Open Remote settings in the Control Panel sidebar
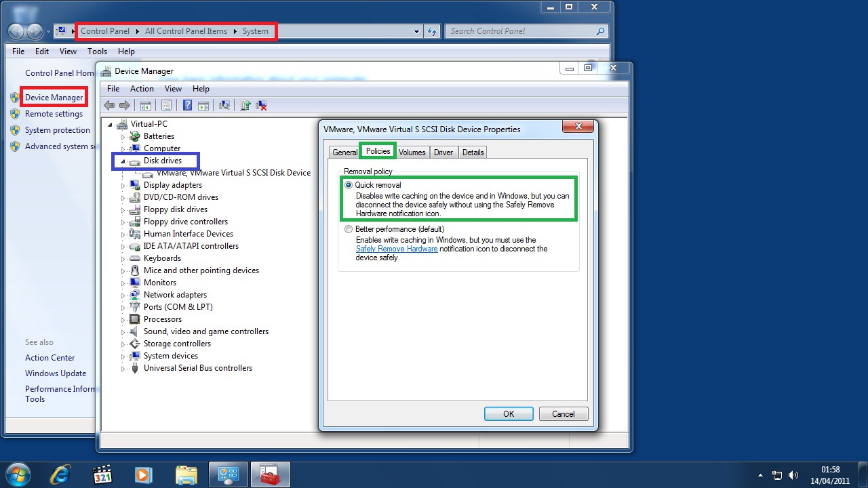This screenshot has height=488, width=868. pos(54,114)
